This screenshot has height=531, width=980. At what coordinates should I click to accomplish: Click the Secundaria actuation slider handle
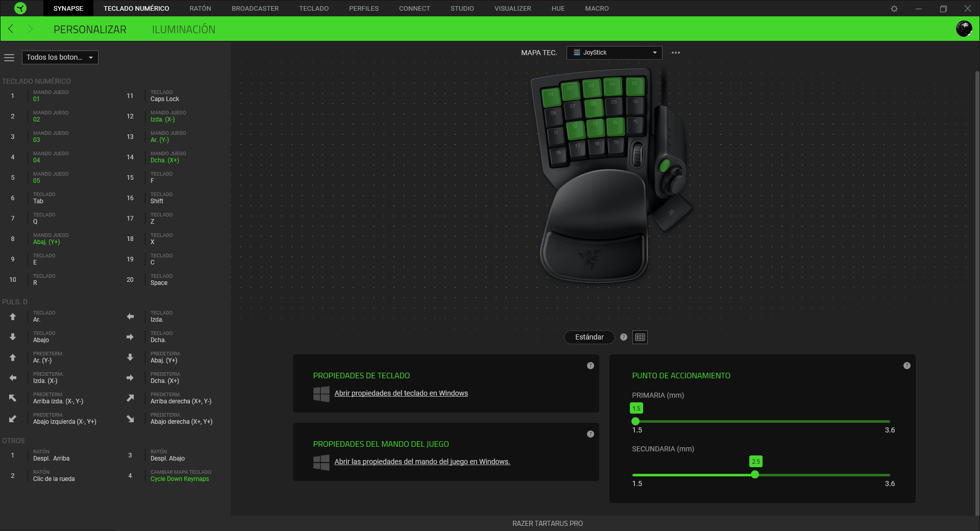(755, 475)
